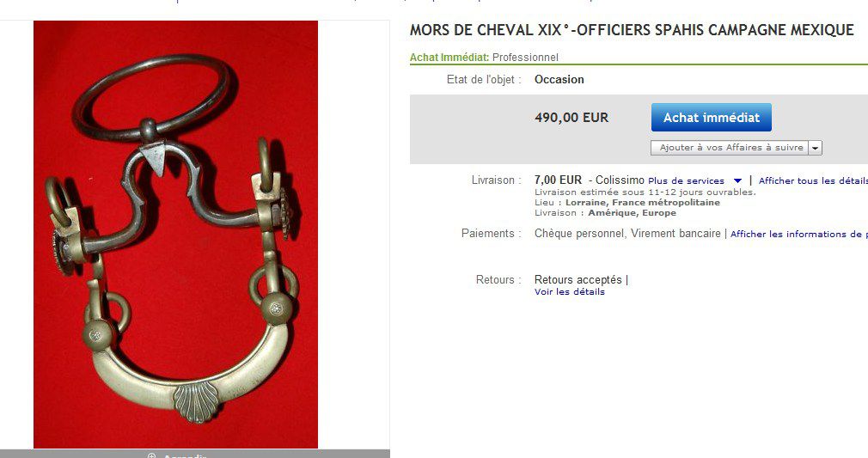The width and height of the screenshot is (868, 458).
Task: Click the Achat Immédiat: Professionnel label
Action: [x=484, y=57]
